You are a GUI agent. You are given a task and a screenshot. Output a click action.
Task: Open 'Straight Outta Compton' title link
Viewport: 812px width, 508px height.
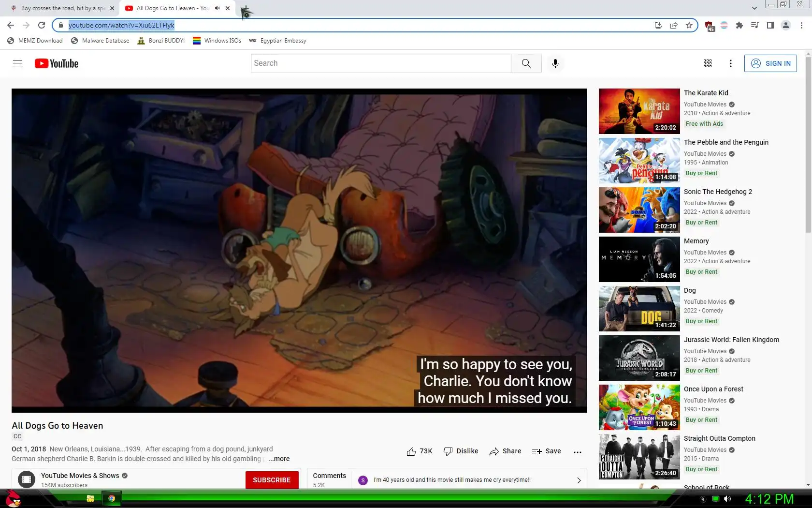click(x=719, y=438)
